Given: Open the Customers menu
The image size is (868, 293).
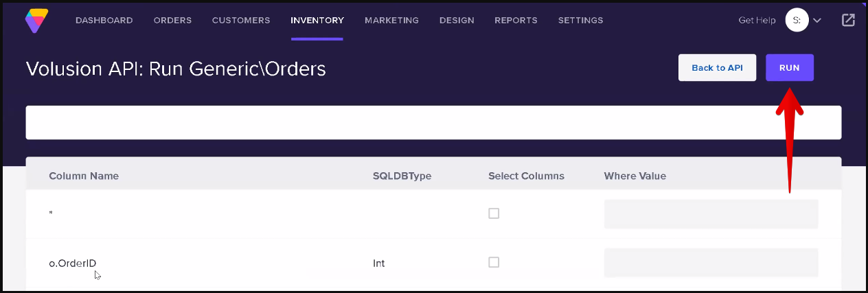Looking at the screenshot, I should [x=241, y=21].
